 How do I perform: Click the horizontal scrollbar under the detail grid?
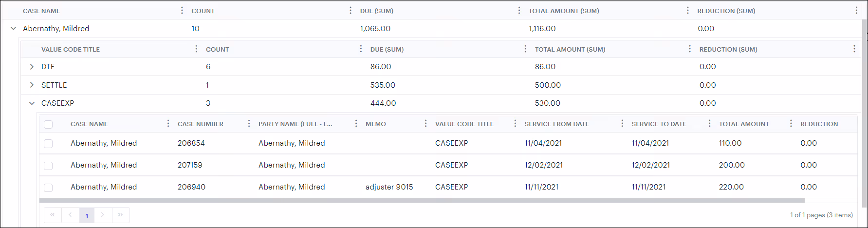[x=422, y=200]
